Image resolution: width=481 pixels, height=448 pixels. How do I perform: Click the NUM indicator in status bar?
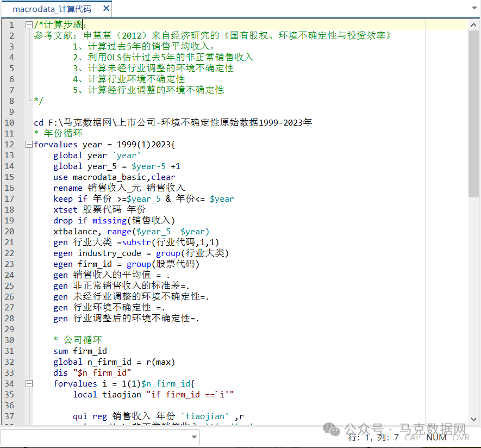(x=436, y=437)
